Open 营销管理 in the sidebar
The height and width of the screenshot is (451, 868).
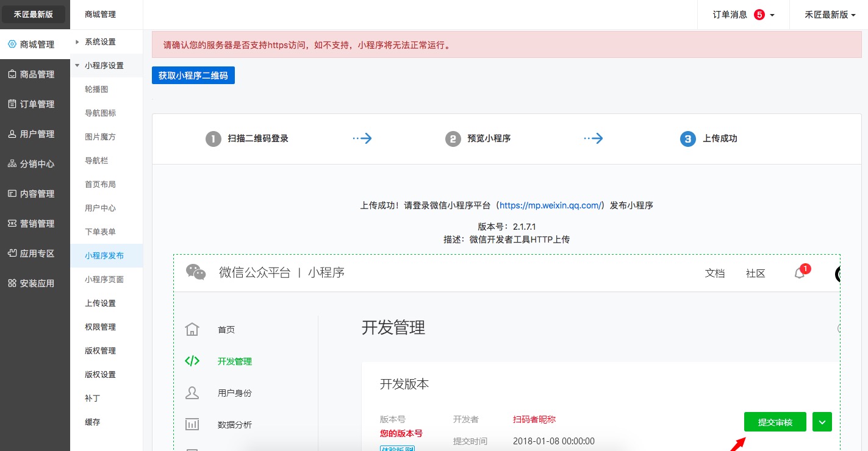click(x=35, y=224)
